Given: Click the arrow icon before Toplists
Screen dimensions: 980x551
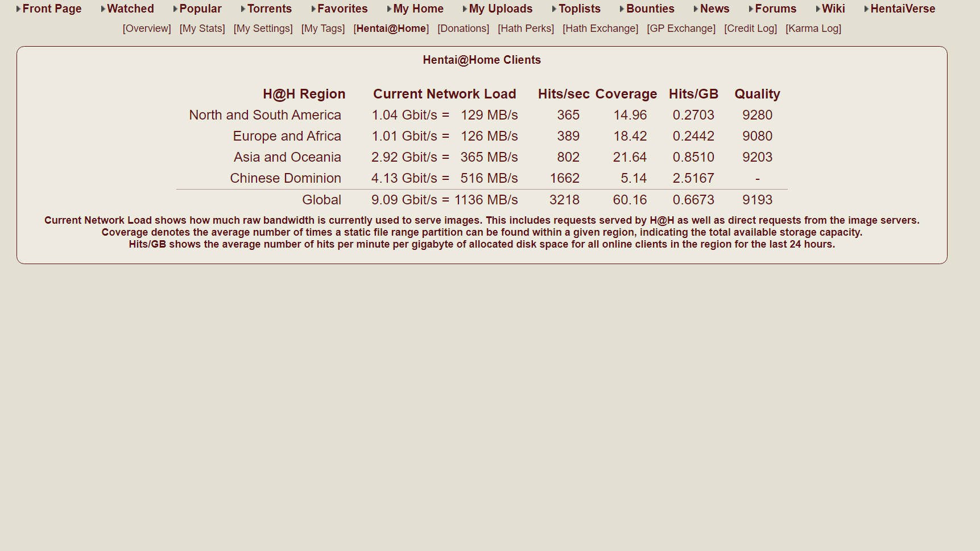Looking at the screenshot, I should (554, 9).
